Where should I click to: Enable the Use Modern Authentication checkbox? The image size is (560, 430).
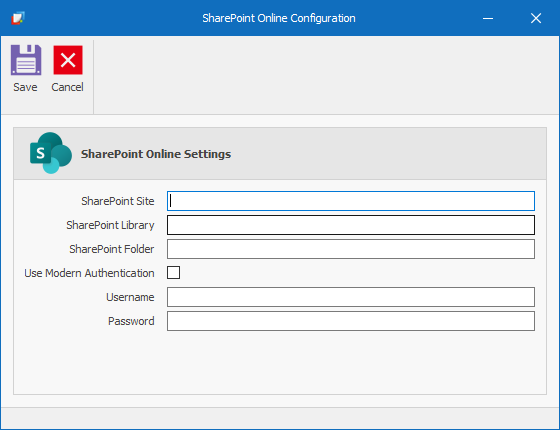174,272
